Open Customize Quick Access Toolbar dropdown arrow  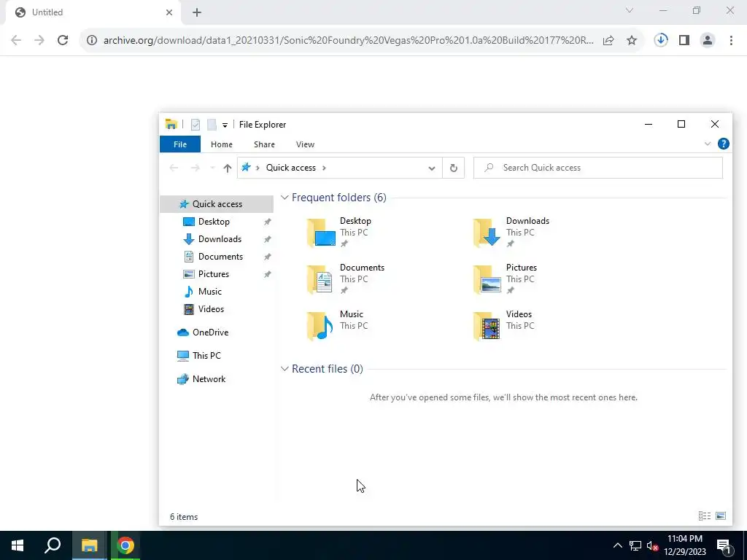pyautogui.click(x=225, y=125)
